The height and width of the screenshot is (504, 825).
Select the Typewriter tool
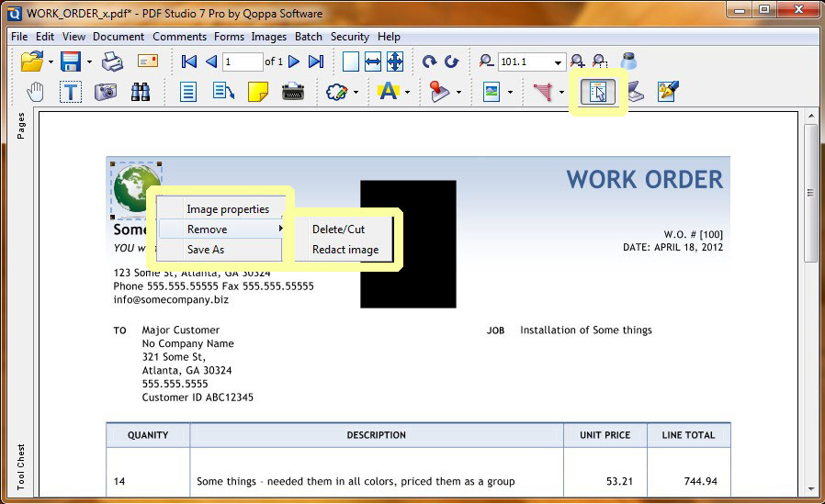coord(293,92)
